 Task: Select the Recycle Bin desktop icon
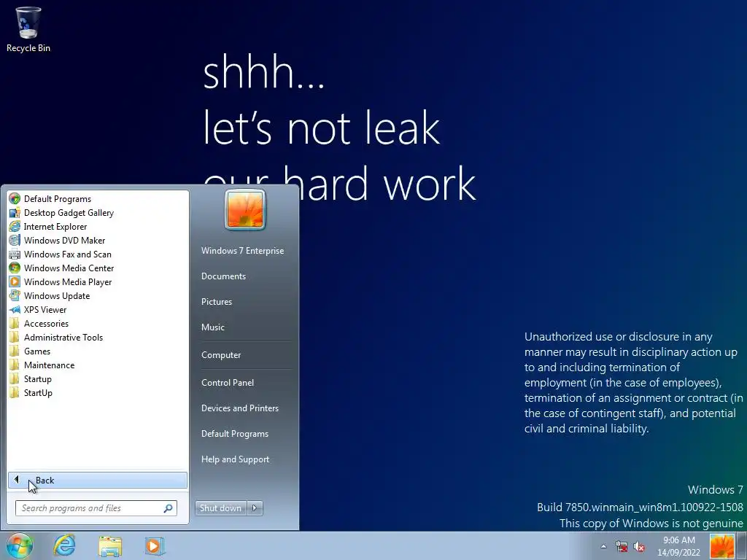pos(28,29)
